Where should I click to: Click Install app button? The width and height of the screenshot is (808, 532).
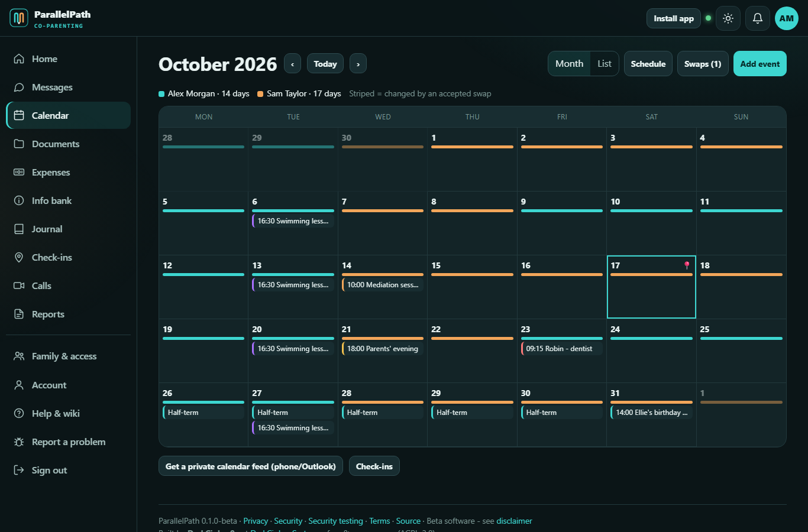coord(674,18)
